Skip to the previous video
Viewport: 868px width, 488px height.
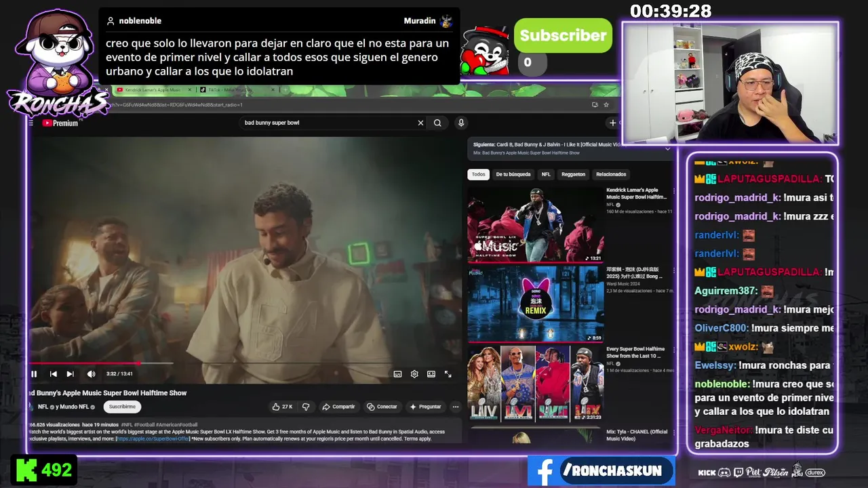(x=53, y=374)
